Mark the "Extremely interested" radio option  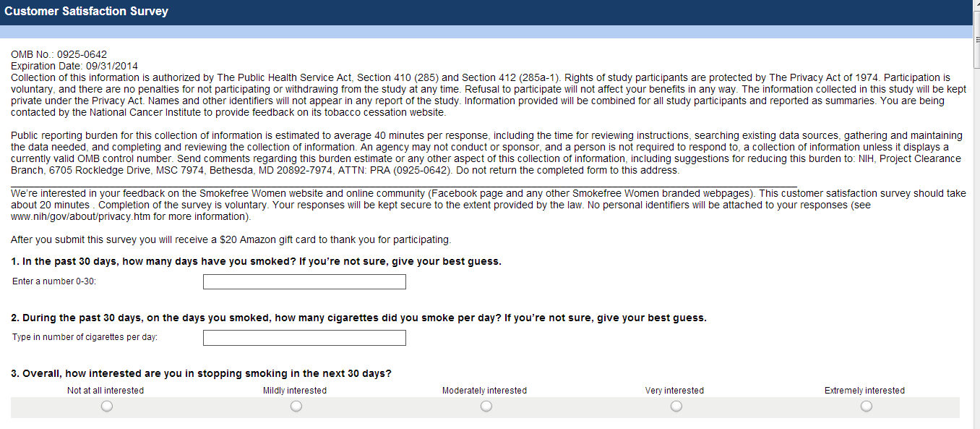pyautogui.click(x=866, y=407)
